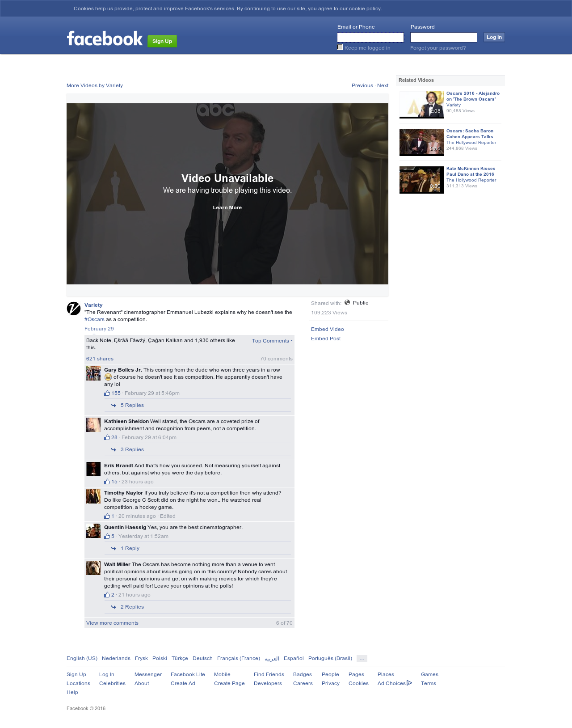The height and width of the screenshot is (728, 572).
Task: Click Kathleen Sheldon avatar
Action: tap(93, 425)
